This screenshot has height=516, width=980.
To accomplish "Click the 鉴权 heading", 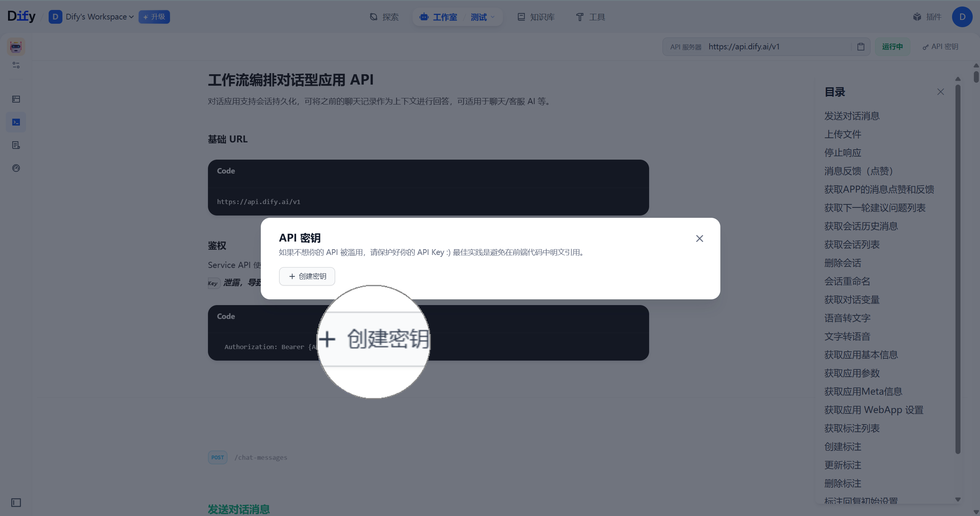I will [x=217, y=246].
